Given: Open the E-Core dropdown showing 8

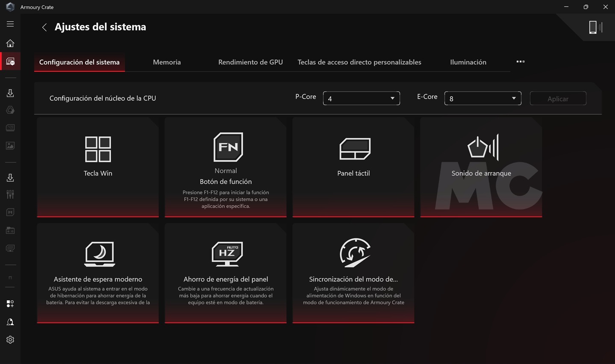Looking at the screenshot, I should (x=483, y=98).
